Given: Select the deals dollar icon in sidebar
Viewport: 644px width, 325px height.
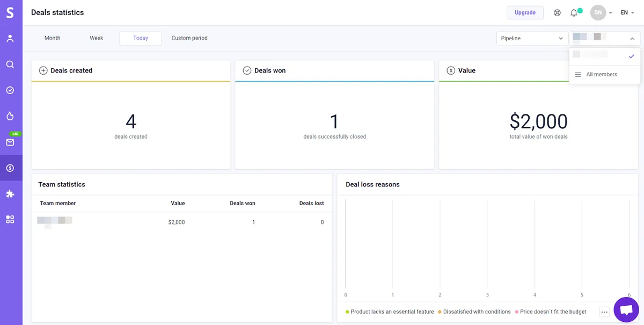Looking at the screenshot, I should coord(11,168).
